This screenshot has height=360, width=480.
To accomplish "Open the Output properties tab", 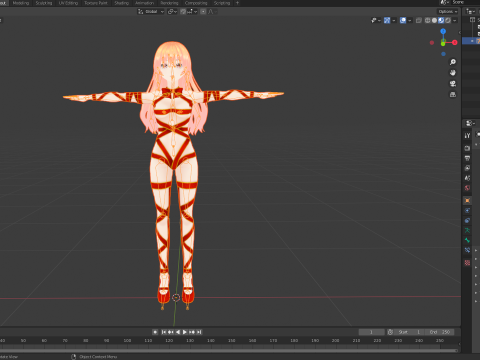I will coord(467,158).
